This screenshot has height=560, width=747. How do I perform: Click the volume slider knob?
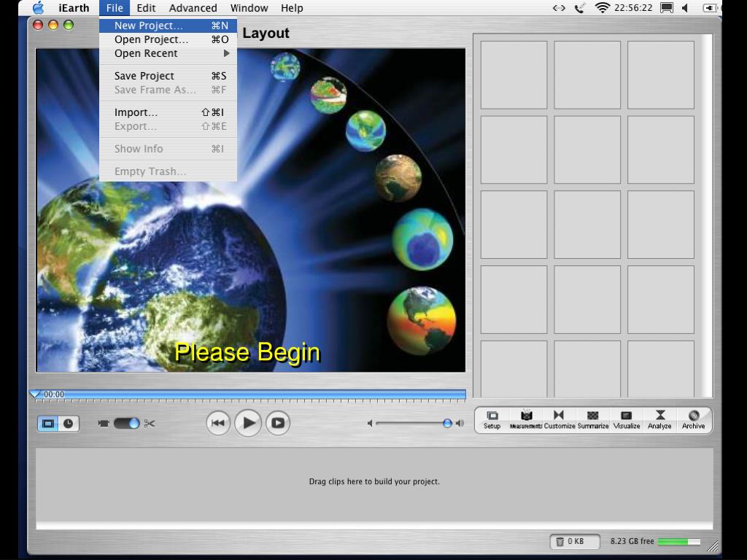[x=447, y=423]
